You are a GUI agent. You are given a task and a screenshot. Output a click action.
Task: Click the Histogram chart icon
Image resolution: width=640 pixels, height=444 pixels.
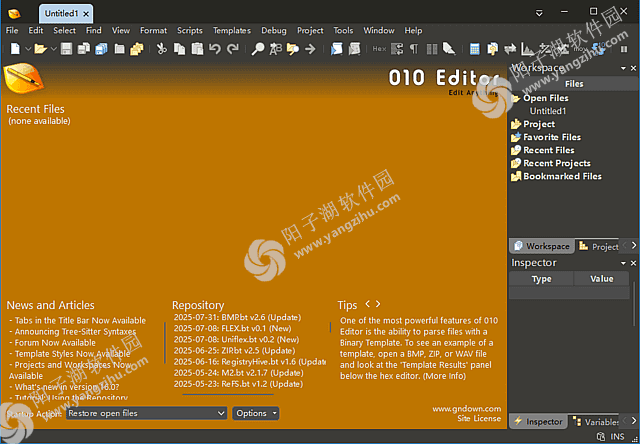(x=527, y=49)
